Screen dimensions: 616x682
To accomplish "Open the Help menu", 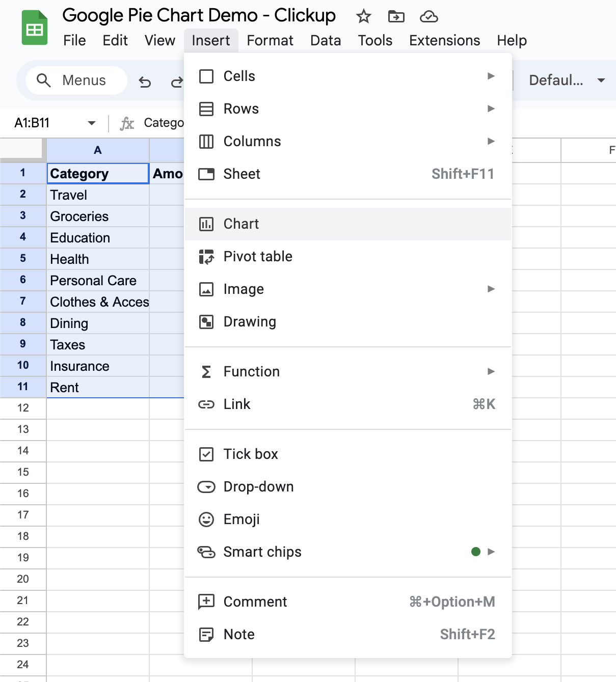I will pyautogui.click(x=512, y=41).
